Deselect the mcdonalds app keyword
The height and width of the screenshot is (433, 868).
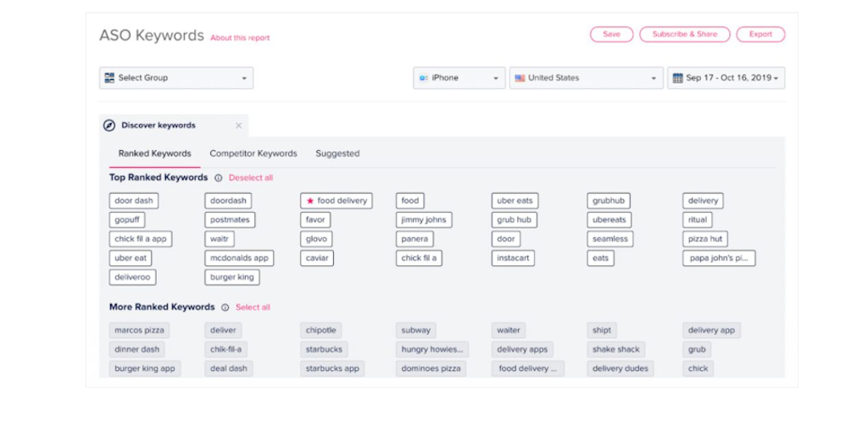click(239, 258)
